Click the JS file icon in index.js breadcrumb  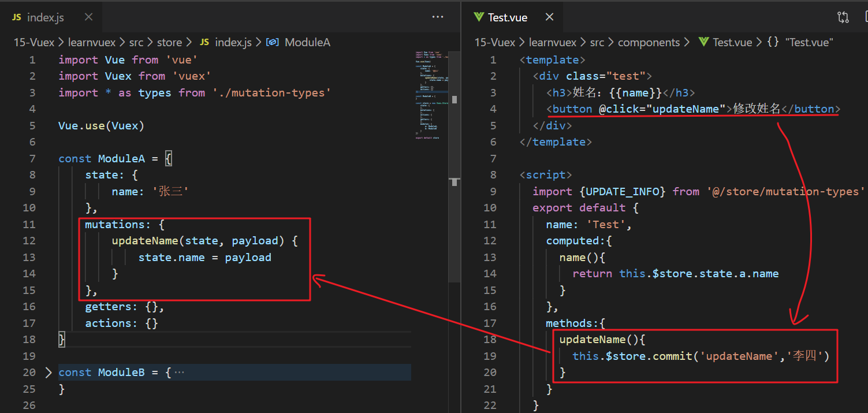[x=205, y=42]
